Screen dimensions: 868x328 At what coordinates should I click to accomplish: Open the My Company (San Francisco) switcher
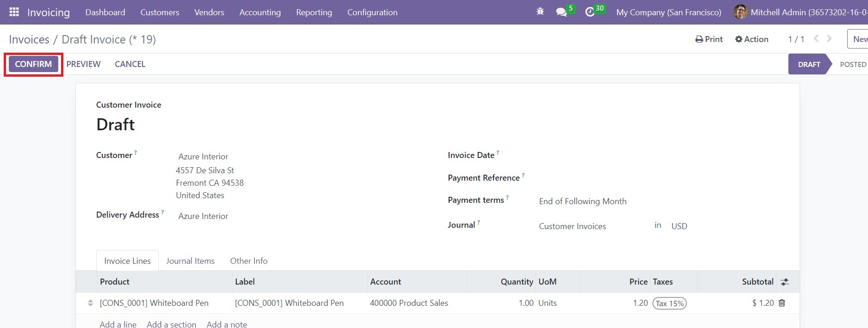[669, 12]
